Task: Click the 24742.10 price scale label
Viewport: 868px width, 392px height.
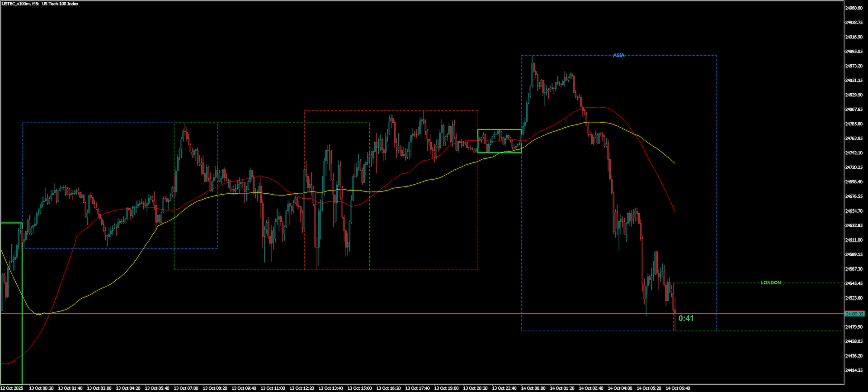Action: 854,153
